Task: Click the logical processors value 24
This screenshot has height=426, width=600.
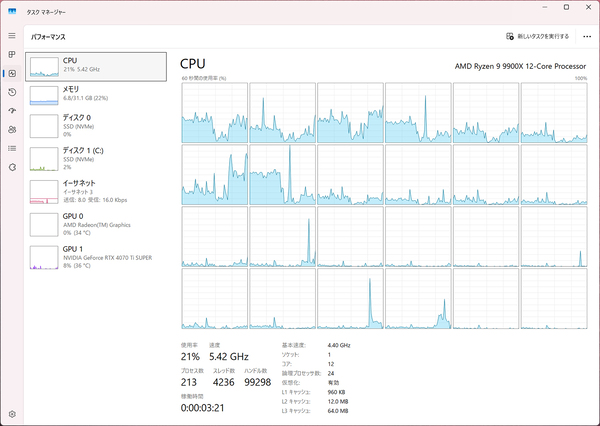Action: coord(331,373)
